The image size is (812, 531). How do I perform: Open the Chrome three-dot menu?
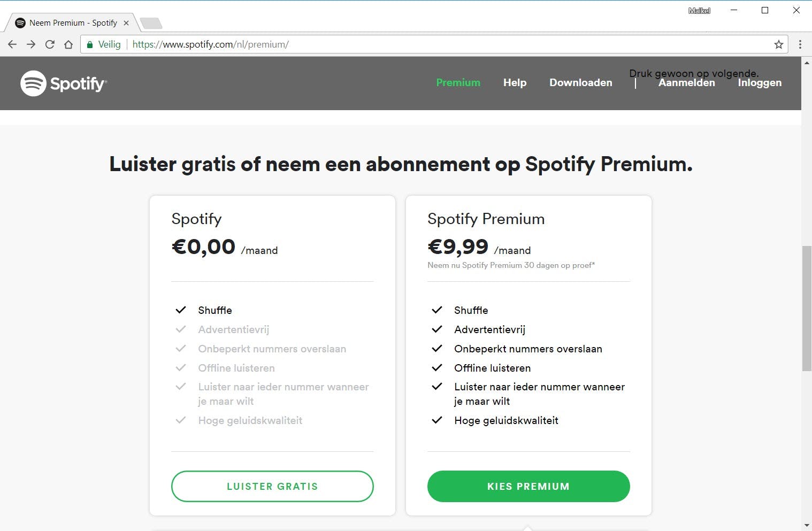pos(800,44)
